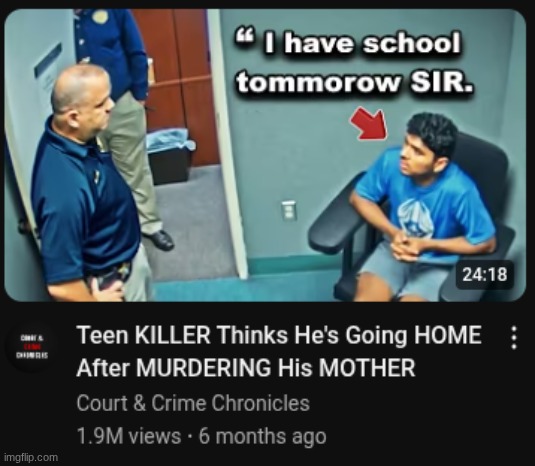
Task: Open the Court & Crime Chronicles channel avatar
Action: 32,347
